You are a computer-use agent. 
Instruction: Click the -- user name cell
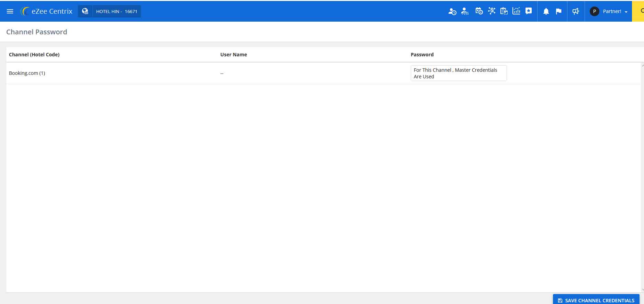222,73
